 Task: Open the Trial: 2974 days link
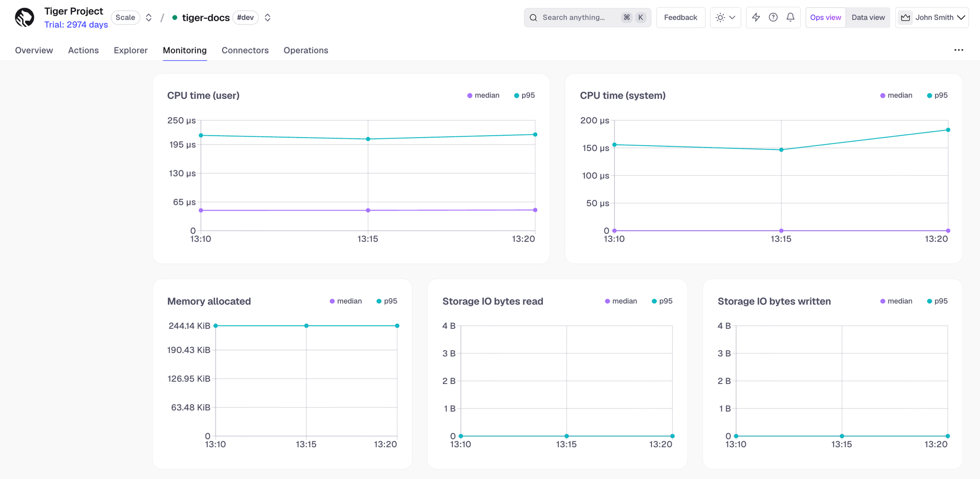point(76,24)
